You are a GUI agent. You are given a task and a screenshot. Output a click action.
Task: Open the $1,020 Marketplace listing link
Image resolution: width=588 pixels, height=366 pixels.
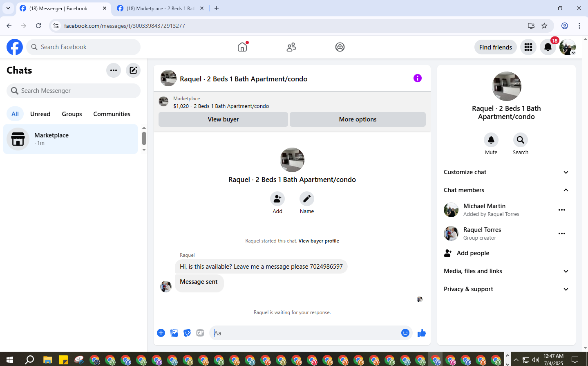pos(221,106)
